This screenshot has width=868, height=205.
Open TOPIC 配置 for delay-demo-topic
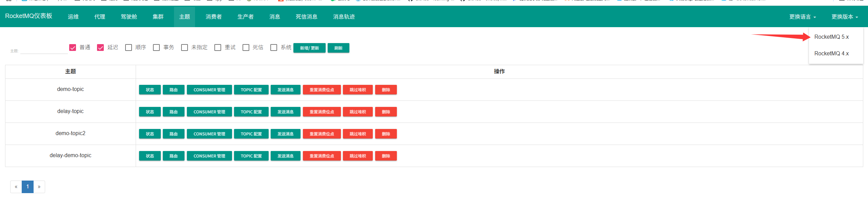point(251,156)
